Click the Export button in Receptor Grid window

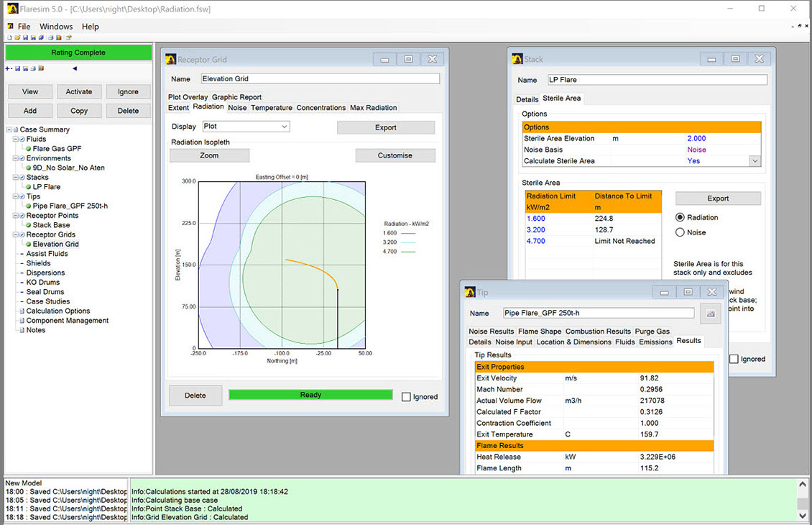(x=386, y=127)
